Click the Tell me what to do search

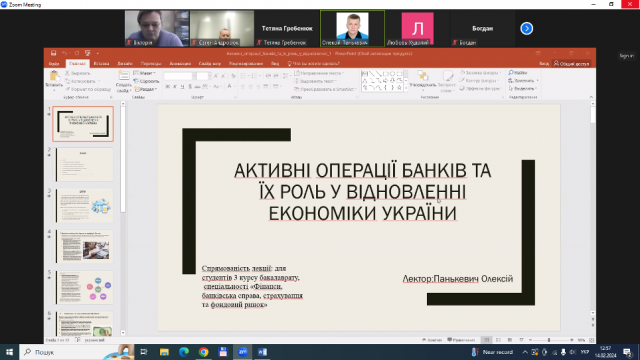point(313,64)
